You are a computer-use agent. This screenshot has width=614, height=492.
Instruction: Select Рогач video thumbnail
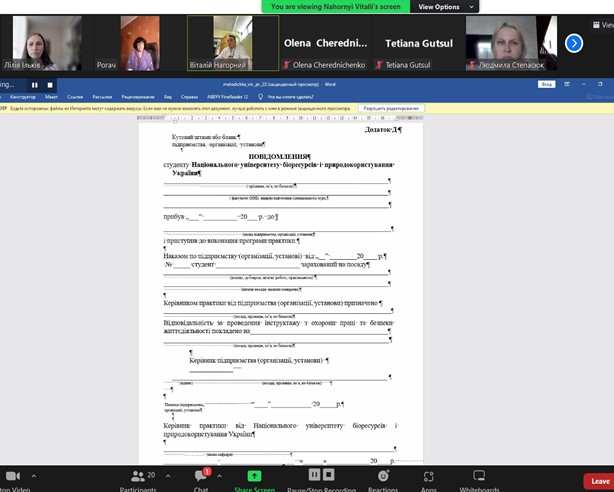[x=140, y=43]
